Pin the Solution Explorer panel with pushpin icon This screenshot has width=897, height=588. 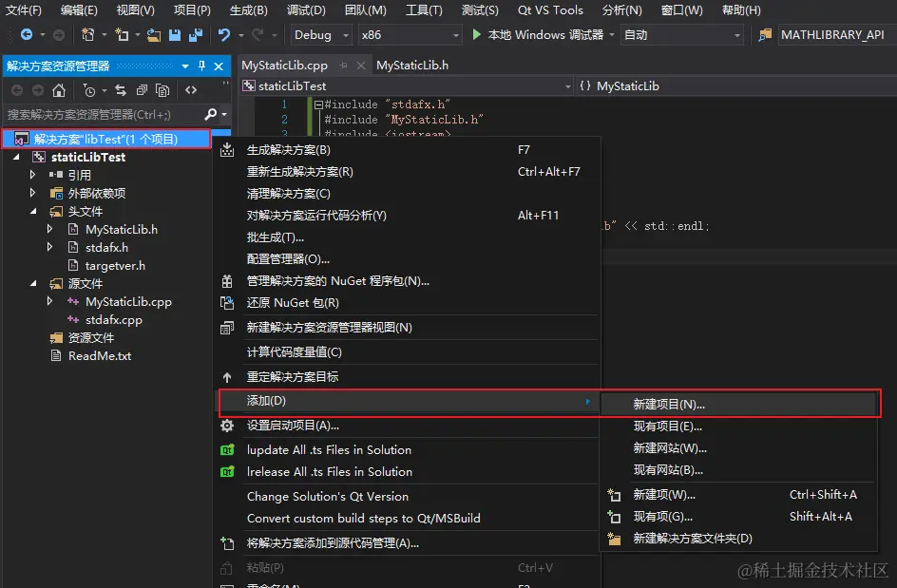click(202, 66)
